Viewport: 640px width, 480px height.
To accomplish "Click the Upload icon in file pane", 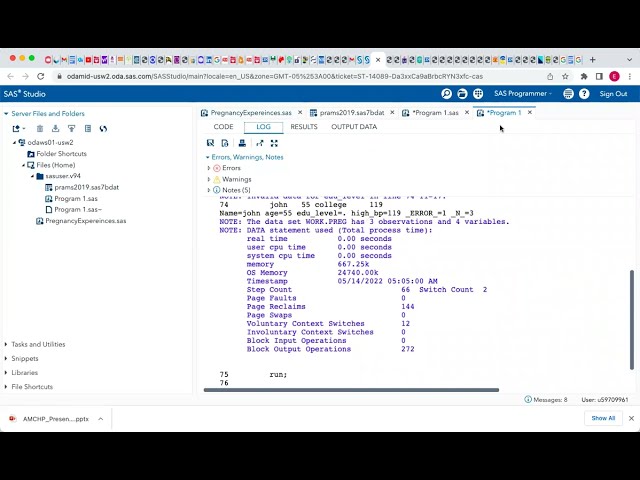I will point(71,129).
